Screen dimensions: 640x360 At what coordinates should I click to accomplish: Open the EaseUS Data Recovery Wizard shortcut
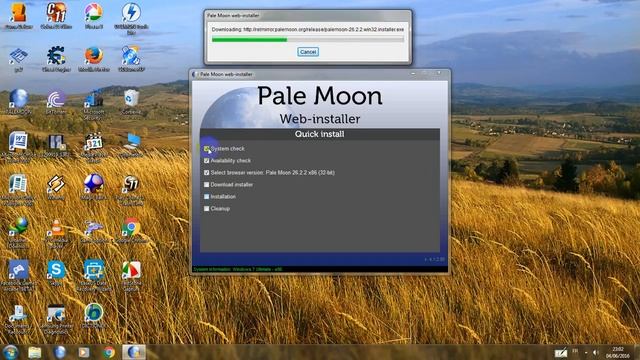[x=94, y=276]
